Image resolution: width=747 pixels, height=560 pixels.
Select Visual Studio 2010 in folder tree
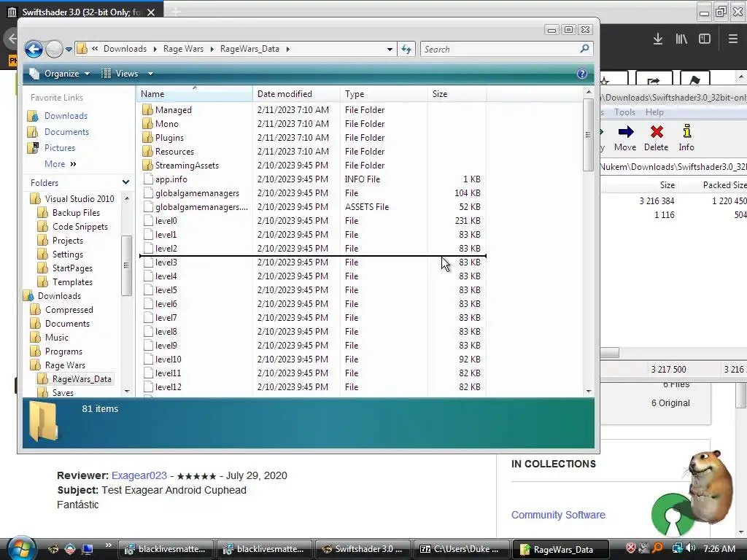(79, 198)
